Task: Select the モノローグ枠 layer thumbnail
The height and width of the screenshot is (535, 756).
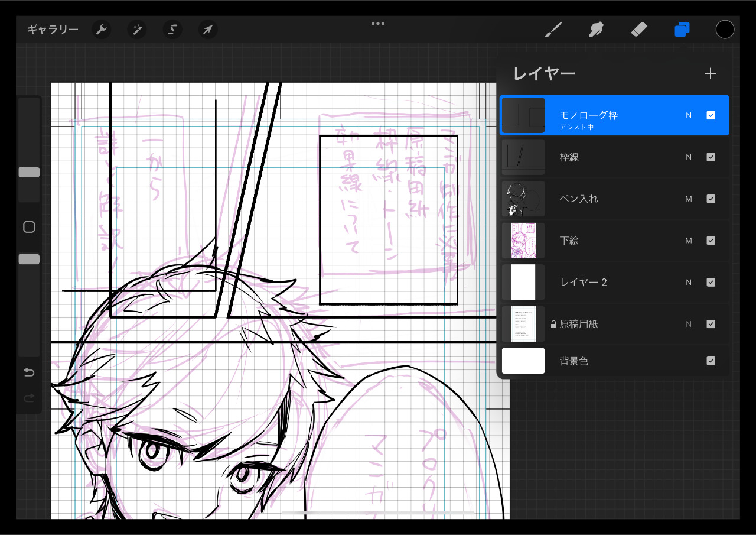Action: click(523, 115)
